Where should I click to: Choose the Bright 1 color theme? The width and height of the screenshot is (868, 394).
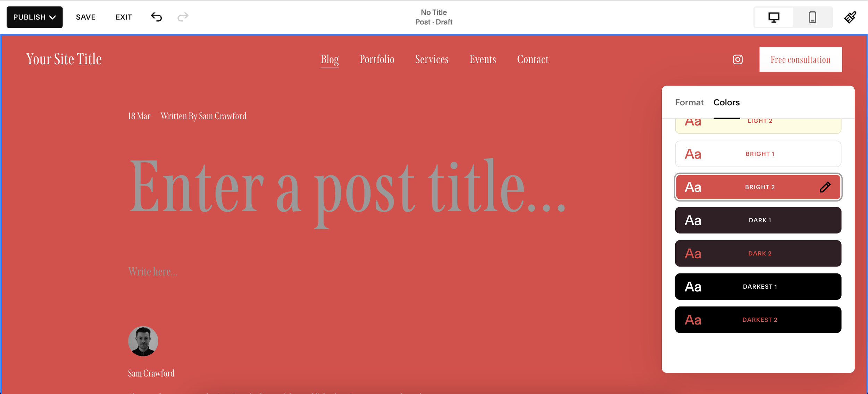pos(758,154)
